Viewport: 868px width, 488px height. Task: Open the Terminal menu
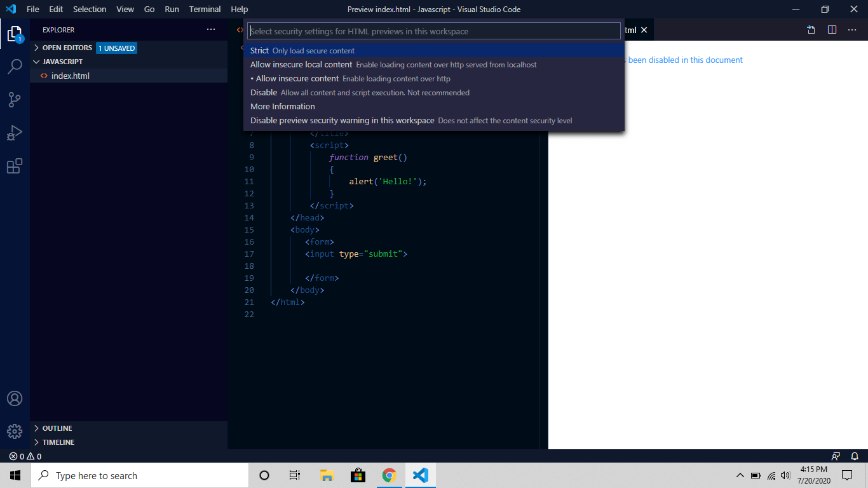(x=205, y=9)
